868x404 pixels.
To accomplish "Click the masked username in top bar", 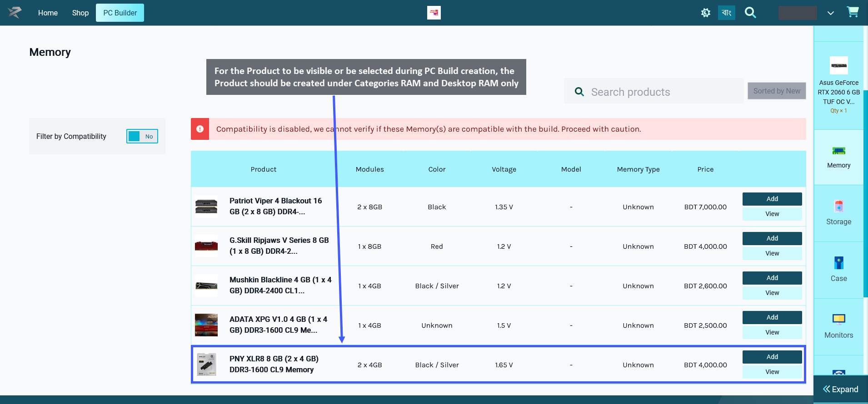I will [798, 13].
